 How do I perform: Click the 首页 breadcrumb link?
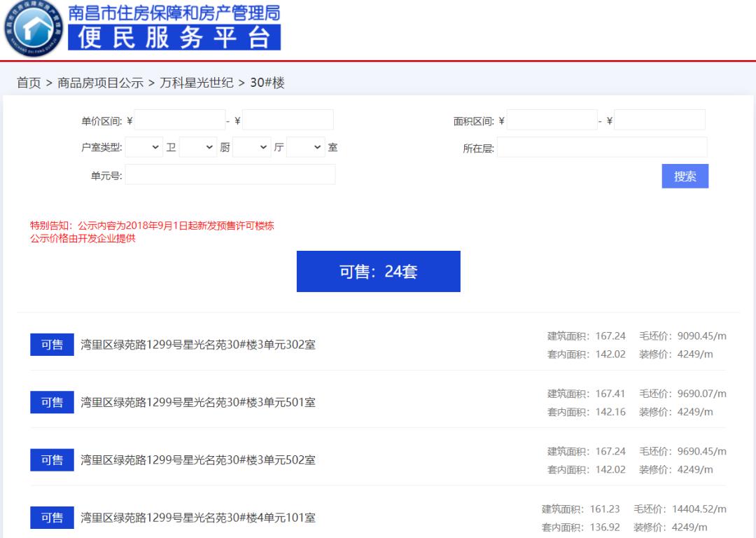click(28, 81)
